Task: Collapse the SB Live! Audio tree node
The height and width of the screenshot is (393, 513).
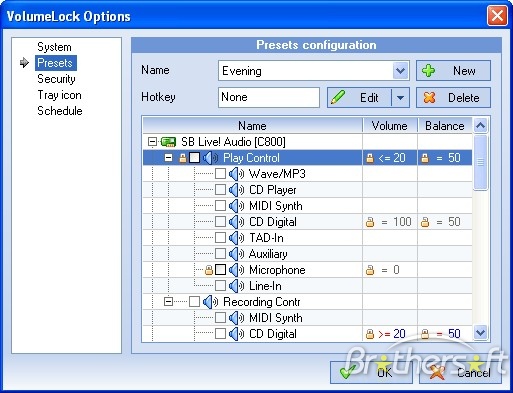Action: pyautogui.click(x=152, y=142)
